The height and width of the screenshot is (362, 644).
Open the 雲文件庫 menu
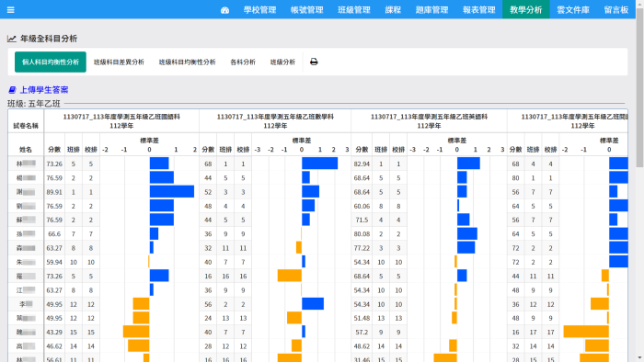[x=573, y=10]
